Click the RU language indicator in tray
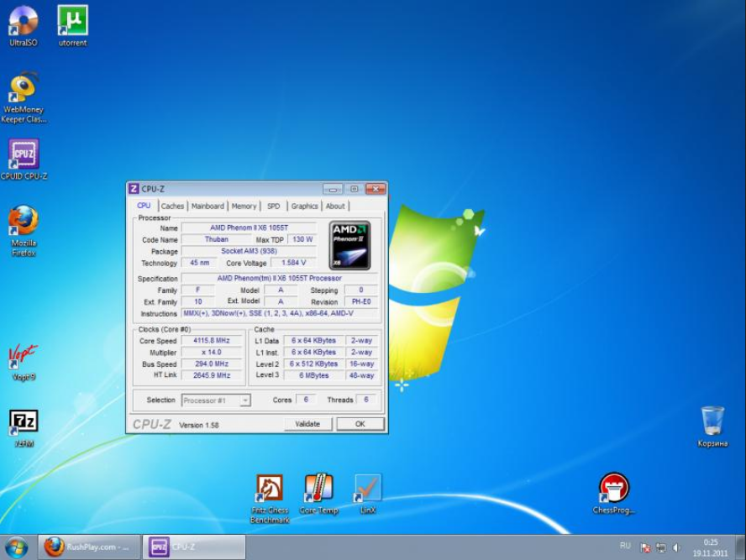Screen dimensions: 746x560 tap(625, 546)
